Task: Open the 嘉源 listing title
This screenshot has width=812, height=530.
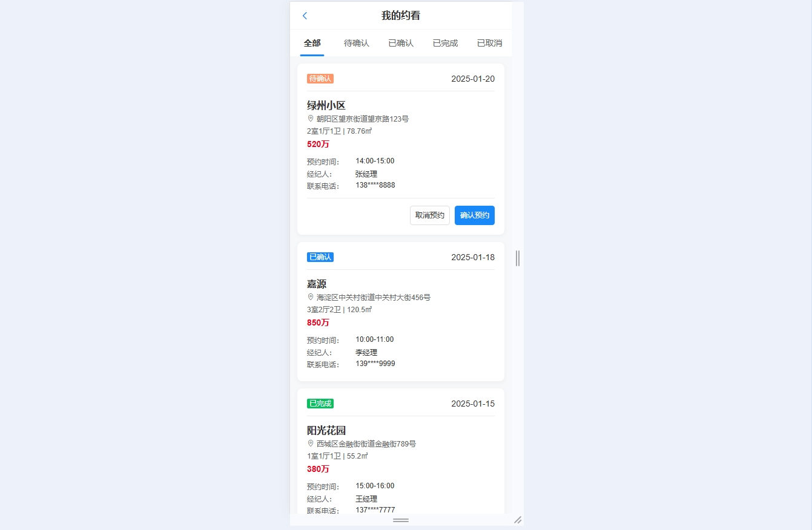Action: point(317,284)
